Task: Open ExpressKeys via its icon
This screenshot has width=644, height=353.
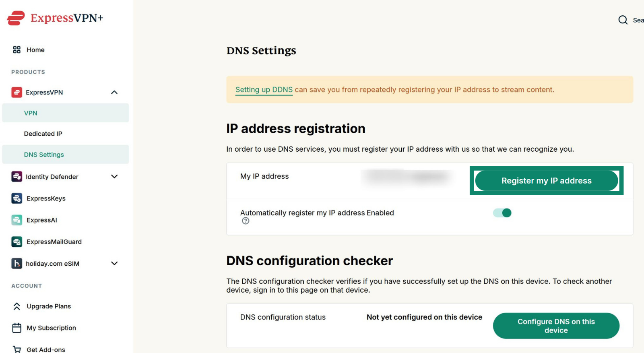Action: click(17, 198)
